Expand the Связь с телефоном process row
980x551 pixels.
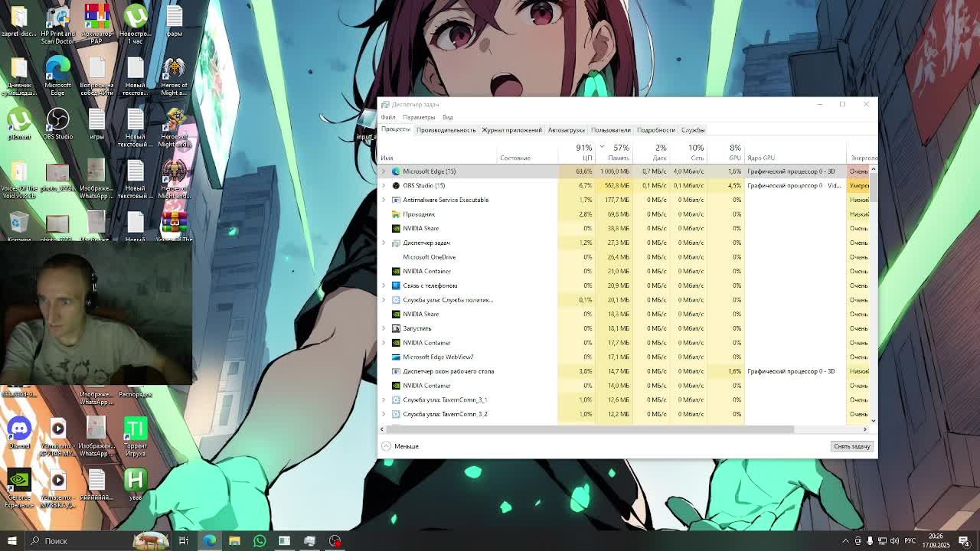tap(384, 285)
